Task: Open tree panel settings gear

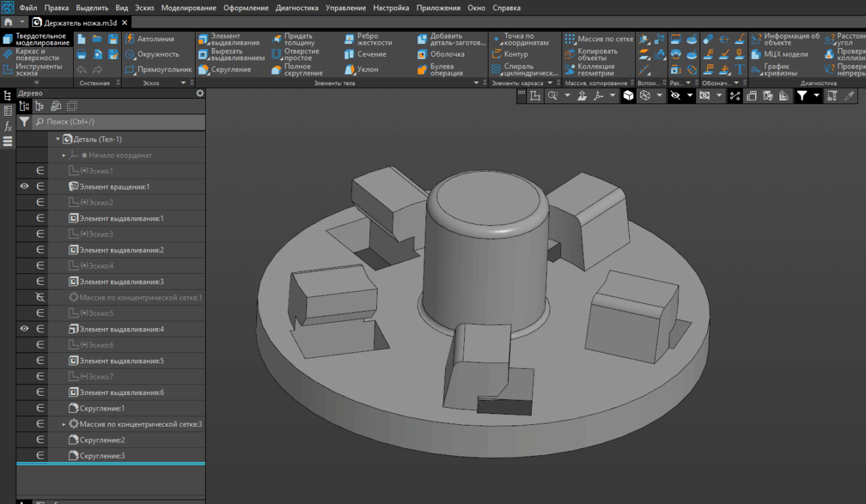Action: tap(200, 93)
